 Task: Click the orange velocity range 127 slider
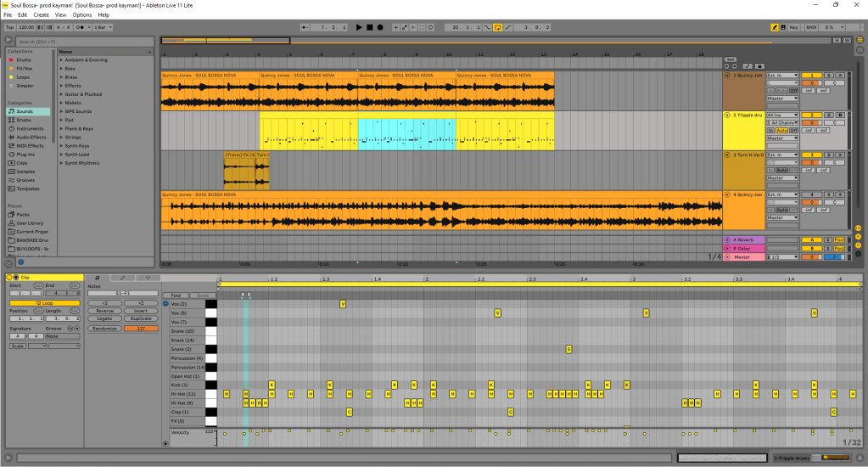point(141,328)
